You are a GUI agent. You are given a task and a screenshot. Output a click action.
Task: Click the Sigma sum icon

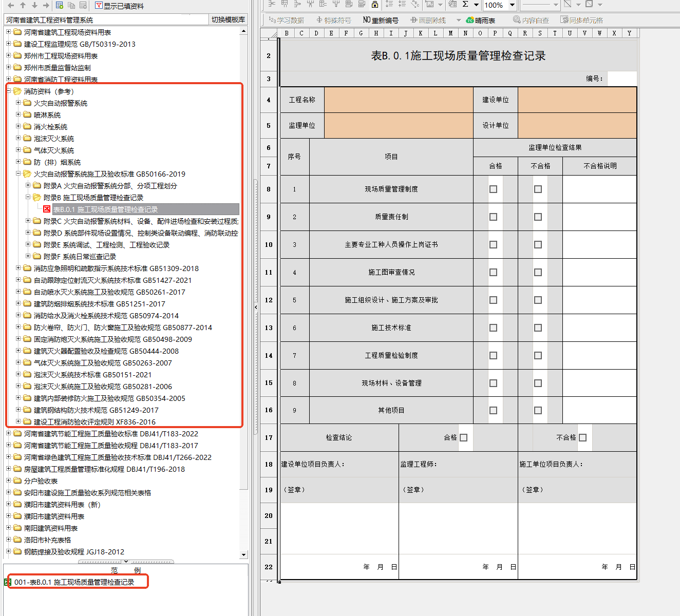click(x=465, y=5)
